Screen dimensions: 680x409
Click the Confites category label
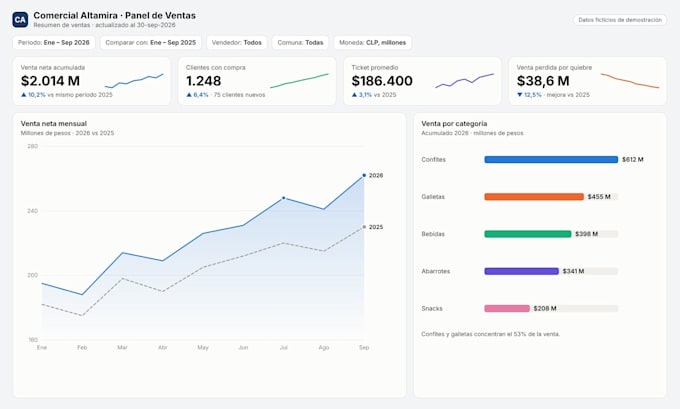433,160
